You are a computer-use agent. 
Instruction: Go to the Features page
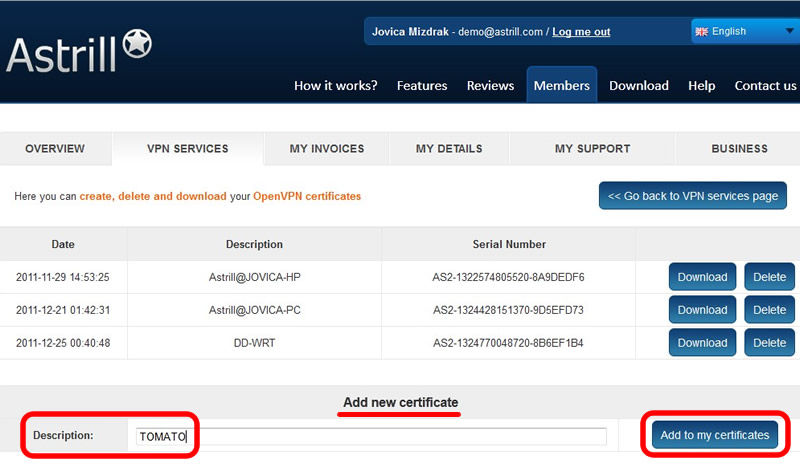(x=422, y=85)
